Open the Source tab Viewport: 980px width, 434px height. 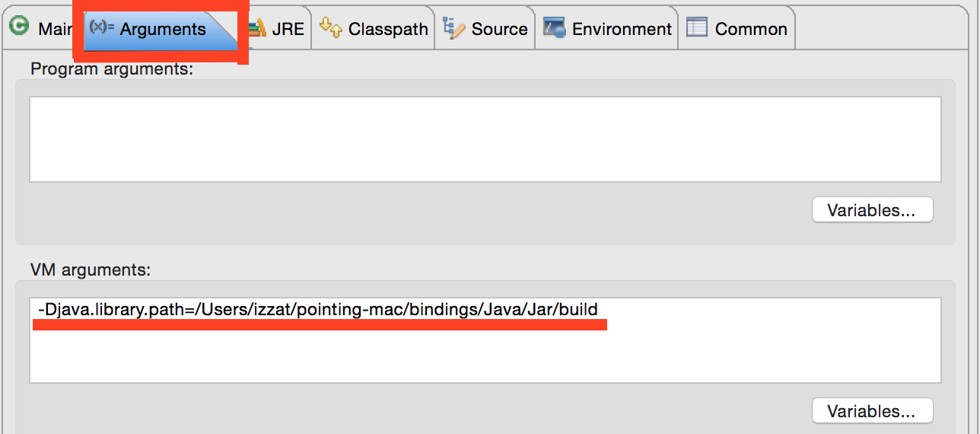click(x=485, y=29)
